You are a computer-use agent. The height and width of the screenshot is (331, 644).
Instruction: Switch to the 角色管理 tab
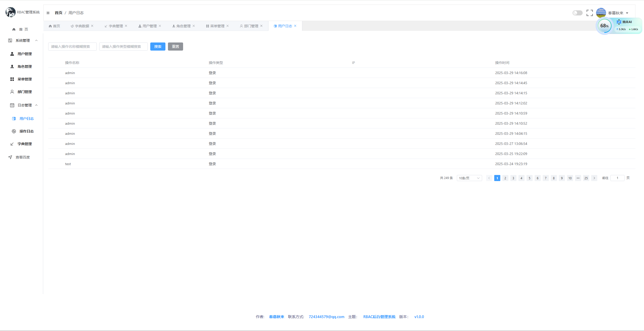point(183,26)
